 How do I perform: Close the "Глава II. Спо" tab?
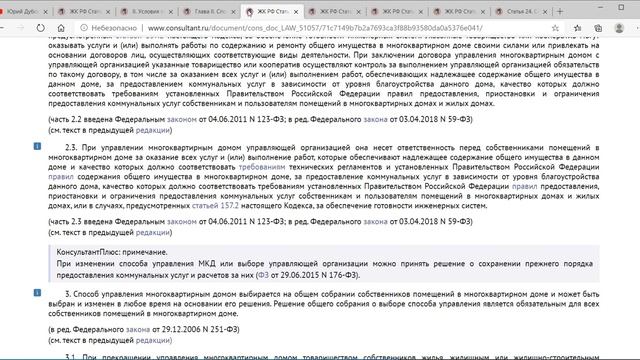point(233,12)
